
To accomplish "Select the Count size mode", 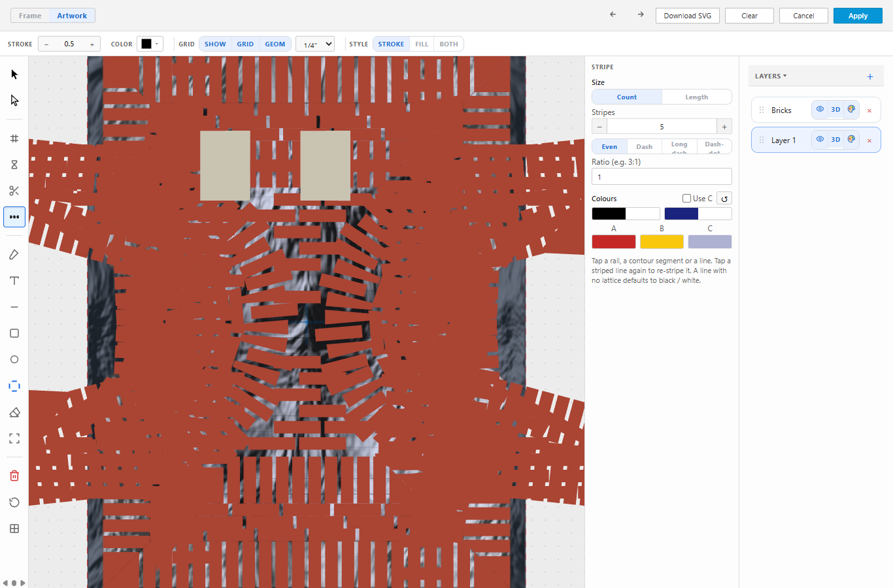I will click(627, 97).
